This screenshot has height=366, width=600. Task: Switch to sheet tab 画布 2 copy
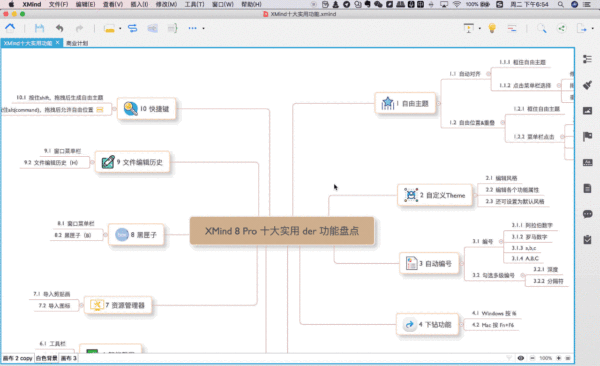coord(18,358)
